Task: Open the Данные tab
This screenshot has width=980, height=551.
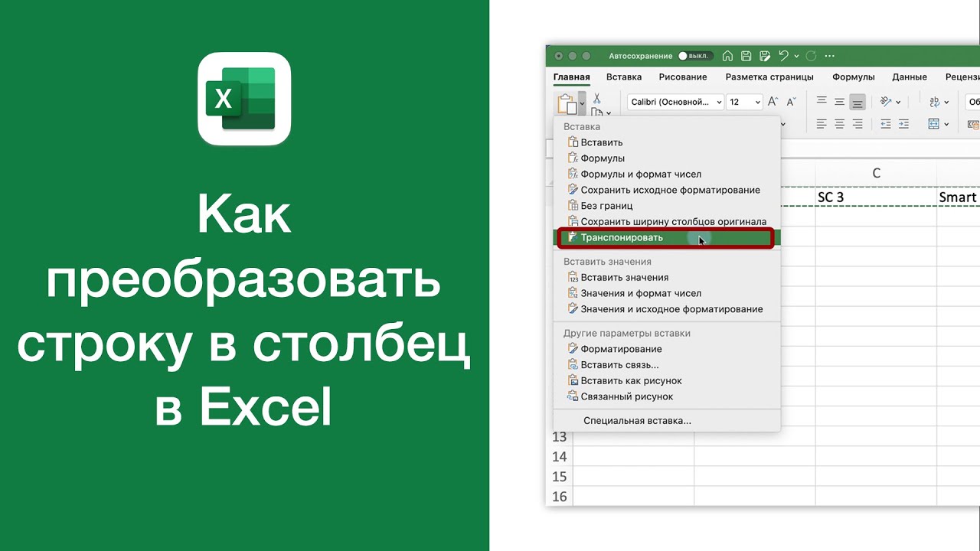Action: 910,77
